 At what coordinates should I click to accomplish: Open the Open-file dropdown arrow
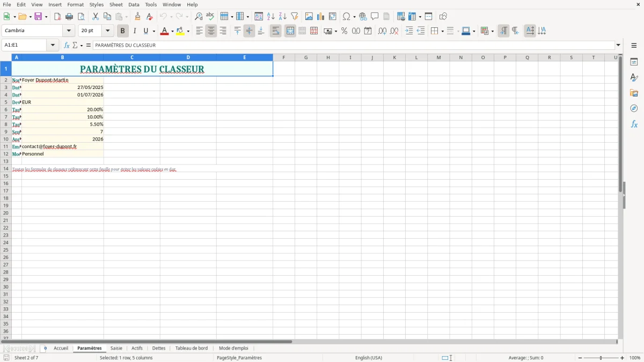31,17
